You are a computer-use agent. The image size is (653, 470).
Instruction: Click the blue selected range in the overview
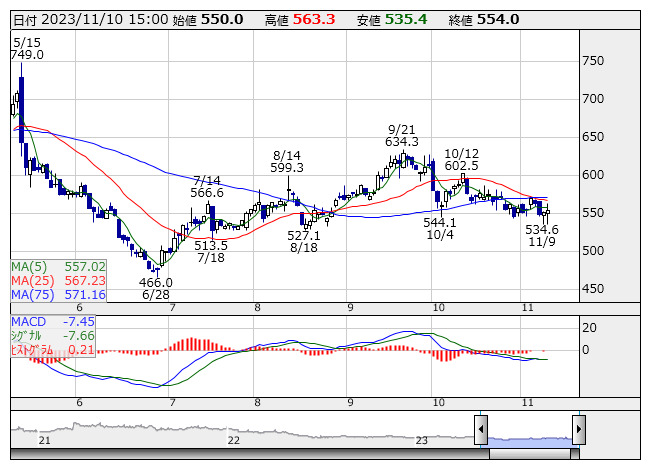coord(530,441)
